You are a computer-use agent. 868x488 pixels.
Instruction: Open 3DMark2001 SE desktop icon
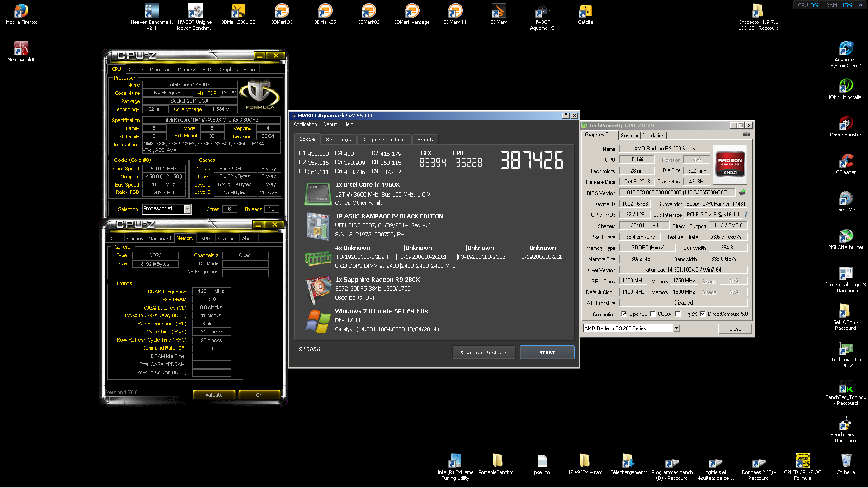pos(238,14)
